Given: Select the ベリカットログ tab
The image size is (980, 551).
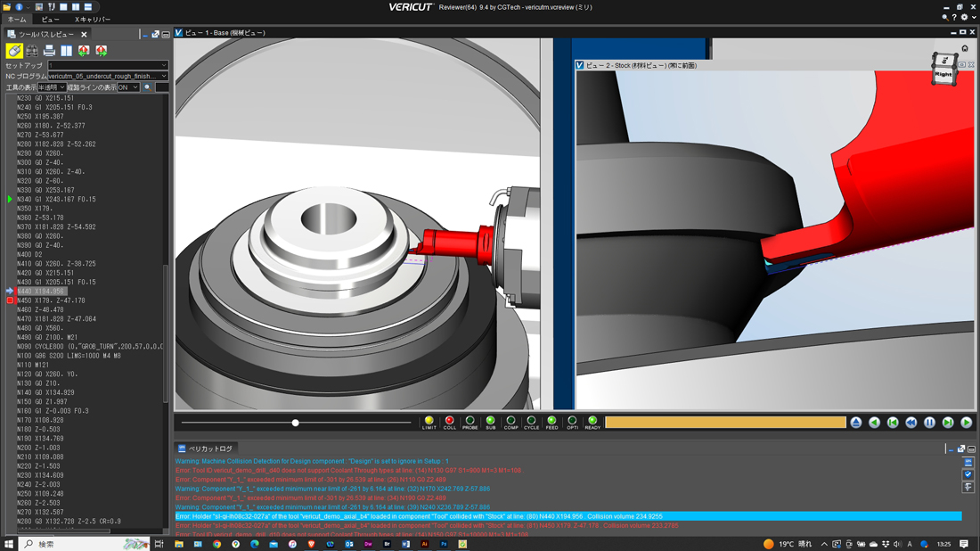Looking at the screenshot, I should tap(206, 448).
